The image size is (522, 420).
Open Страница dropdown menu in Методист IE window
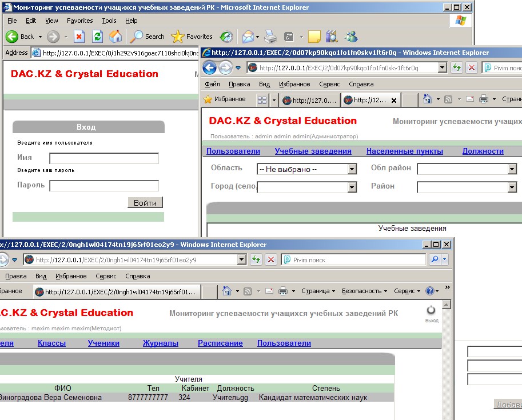pos(318,291)
